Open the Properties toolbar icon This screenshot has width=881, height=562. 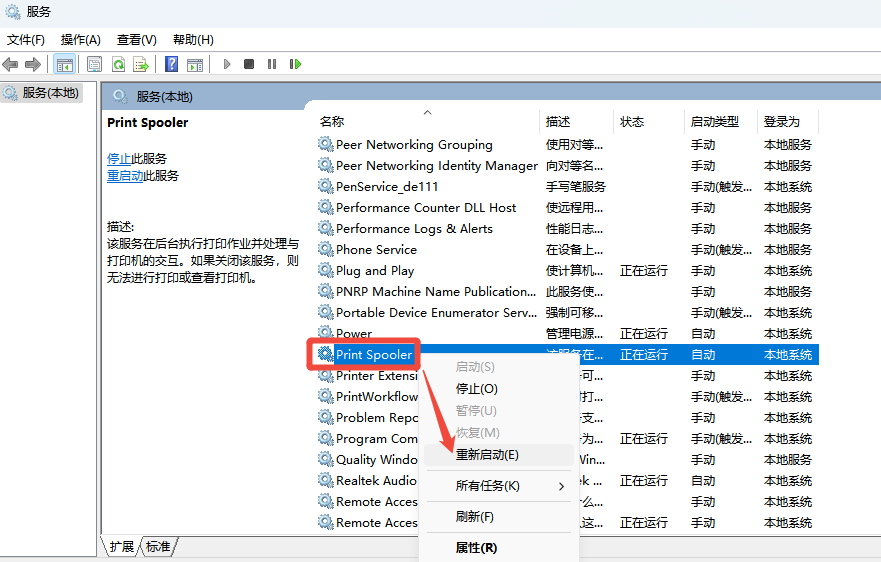click(94, 65)
